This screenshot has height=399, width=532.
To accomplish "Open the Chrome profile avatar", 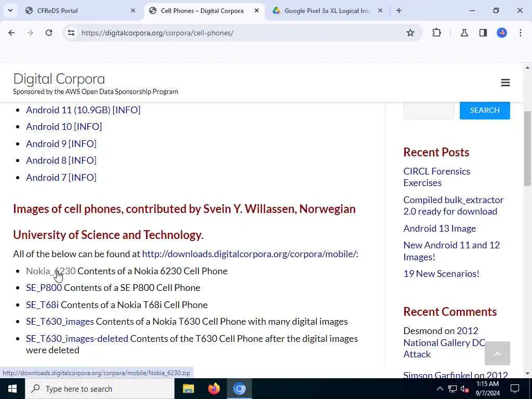I will tap(502, 33).
